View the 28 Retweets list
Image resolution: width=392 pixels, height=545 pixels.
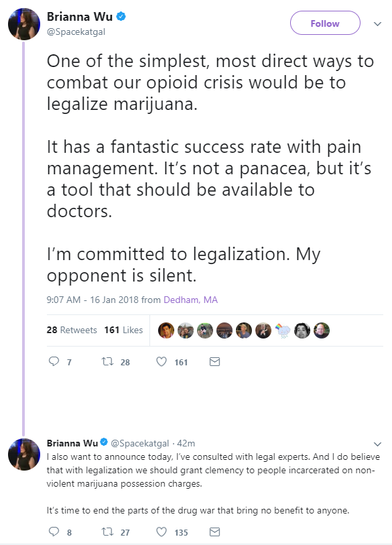click(x=72, y=330)
